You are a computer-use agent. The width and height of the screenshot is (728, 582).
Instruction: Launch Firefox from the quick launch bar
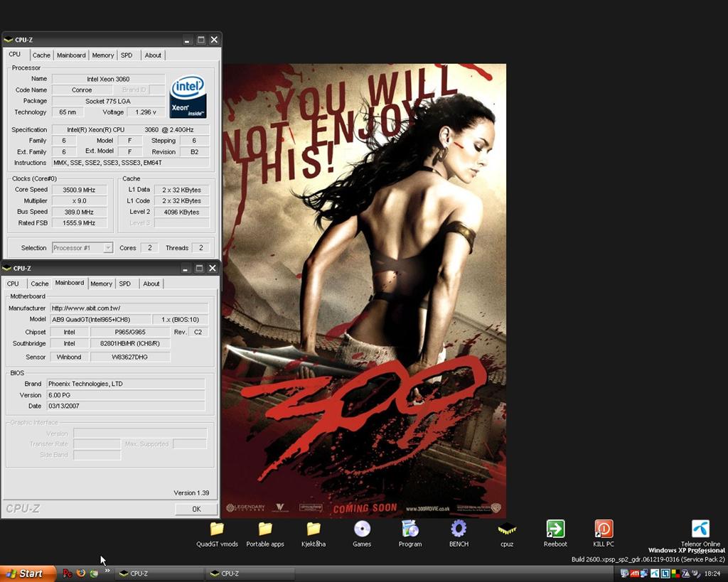click(x=81, y=573)
